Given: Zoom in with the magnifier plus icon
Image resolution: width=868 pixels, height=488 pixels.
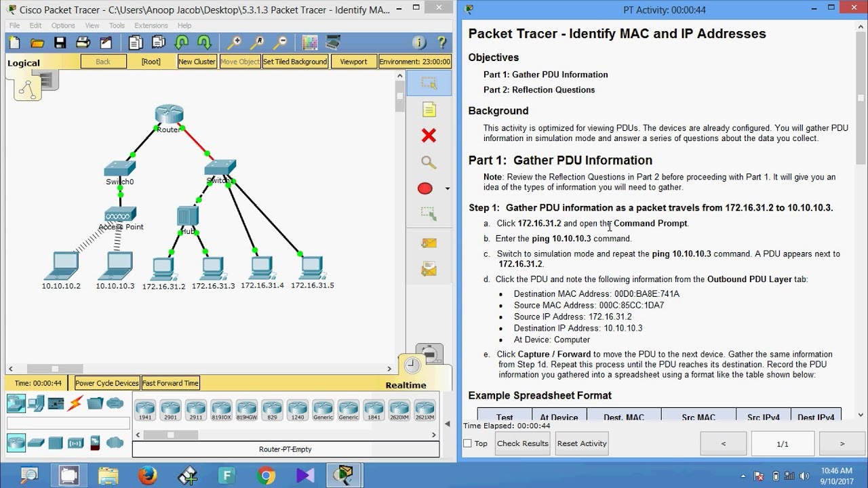Looking at the screenshot, I should pyautogui.click(x=234, y=43).
